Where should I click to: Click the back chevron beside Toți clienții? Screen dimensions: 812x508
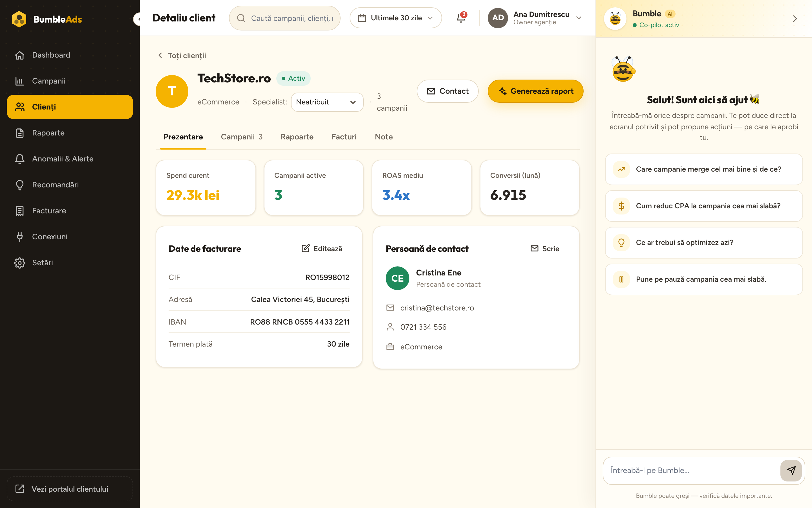pos(160,55)
